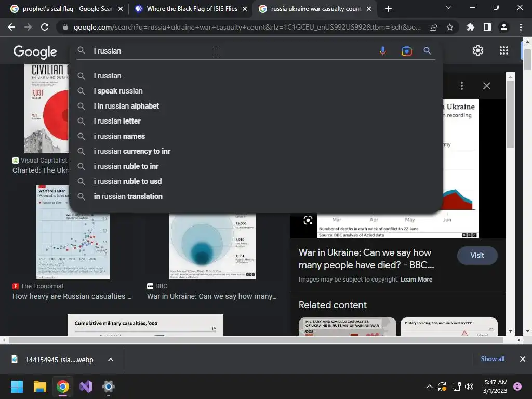The image size is (532, 399).
Task: Open File Explorer from taskbar
Action: (39, 387)
